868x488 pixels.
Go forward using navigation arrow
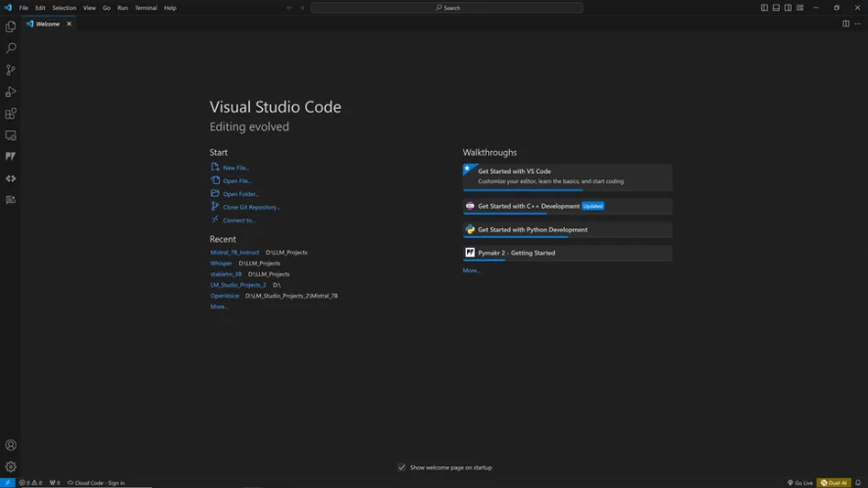coord(302,7)
